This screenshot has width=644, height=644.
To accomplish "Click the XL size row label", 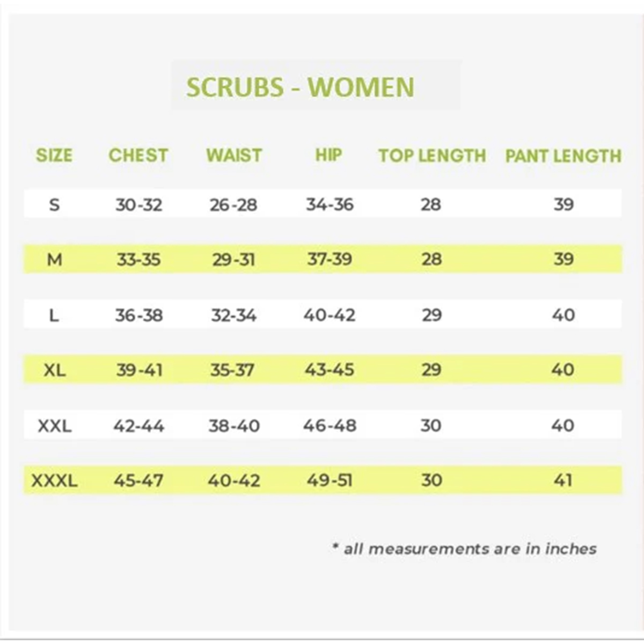I will pyautogui.click(x=54, y=370).
